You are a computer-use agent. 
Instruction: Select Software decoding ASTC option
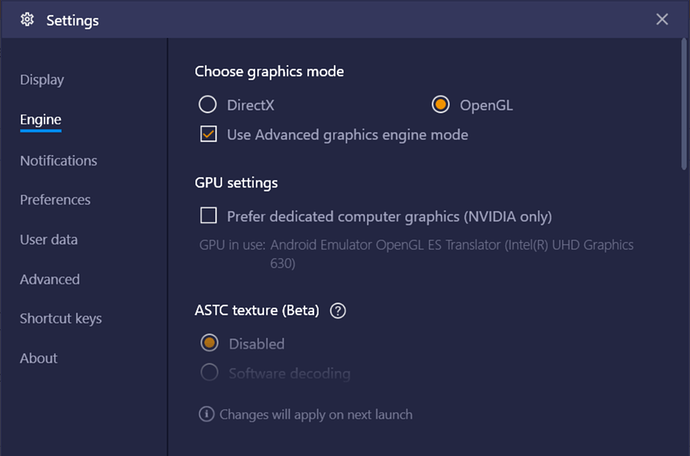click(x=209, y=373)
